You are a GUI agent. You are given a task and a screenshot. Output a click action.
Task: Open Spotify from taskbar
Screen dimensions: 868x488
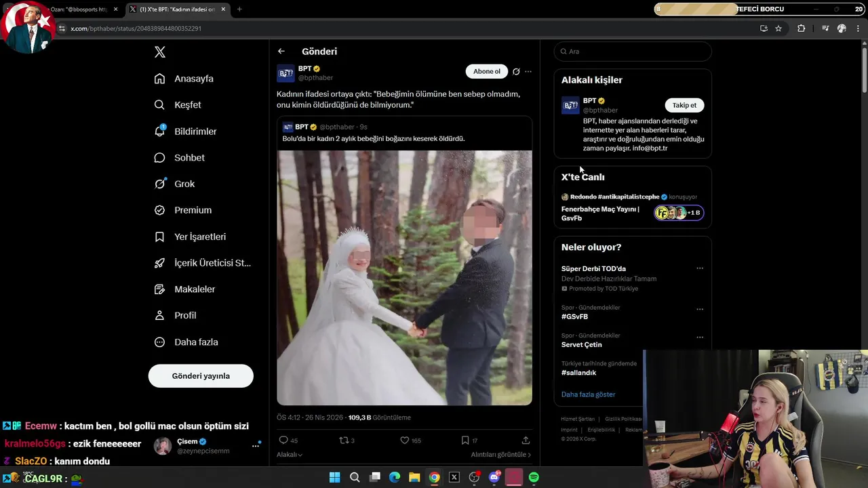coord(534,478)
